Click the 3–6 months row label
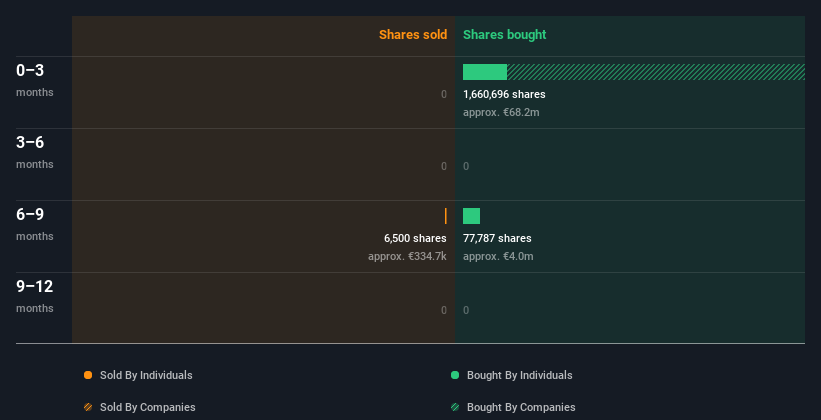 (x=35, y=152)
